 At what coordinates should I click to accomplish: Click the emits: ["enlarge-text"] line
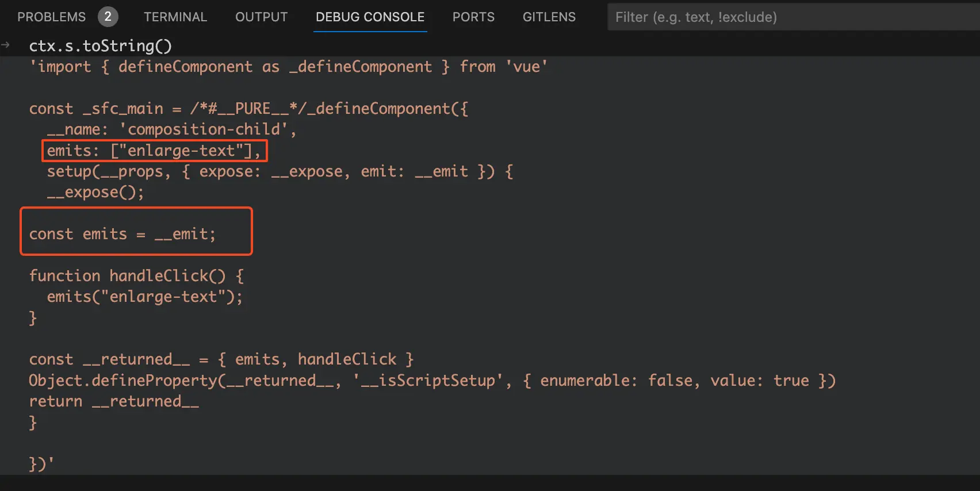coord(154,151)
